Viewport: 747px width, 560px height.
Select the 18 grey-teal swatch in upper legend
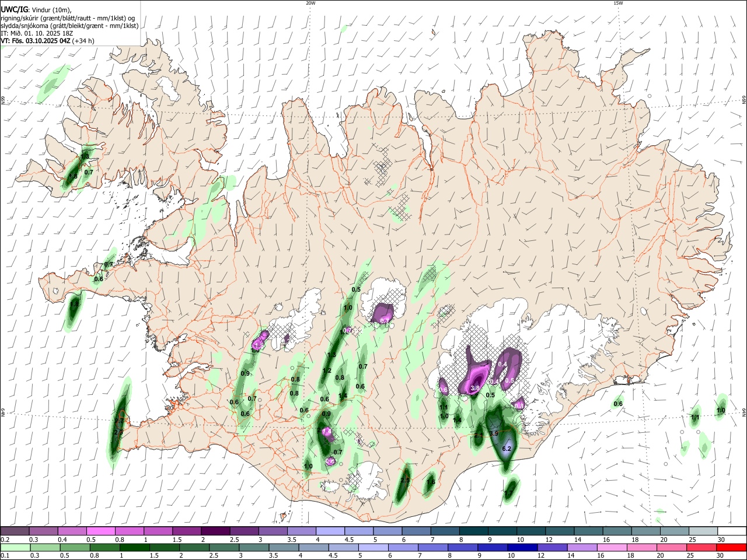point(646,531)
